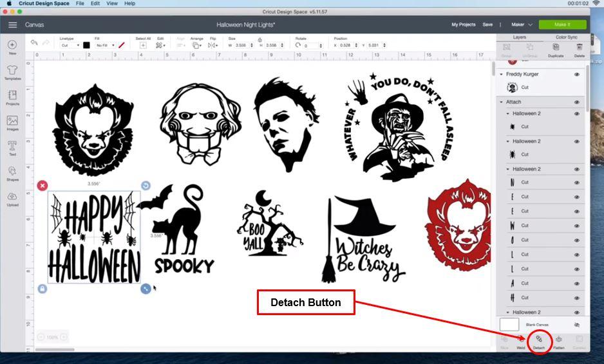Hide the letter A cut layer

pyautogui.click(x=577, y=284)
